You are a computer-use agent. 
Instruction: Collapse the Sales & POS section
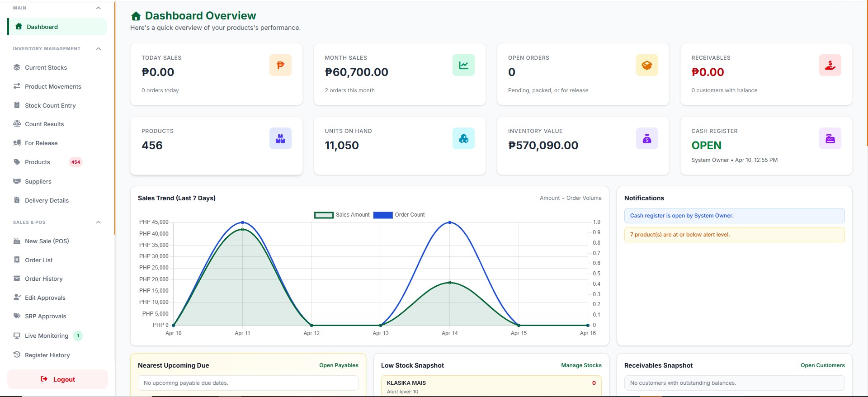98,222
